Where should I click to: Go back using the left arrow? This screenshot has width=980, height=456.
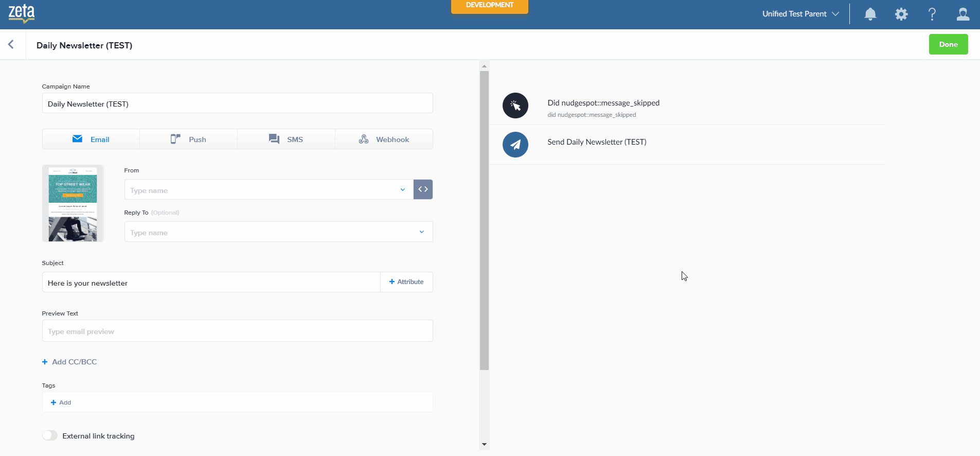tap(11, 45)
